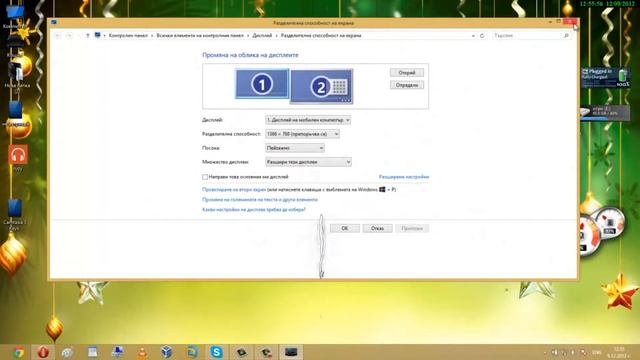Open Opera from the taskbar
Screen dimensions: 640x360
(43, 352)
